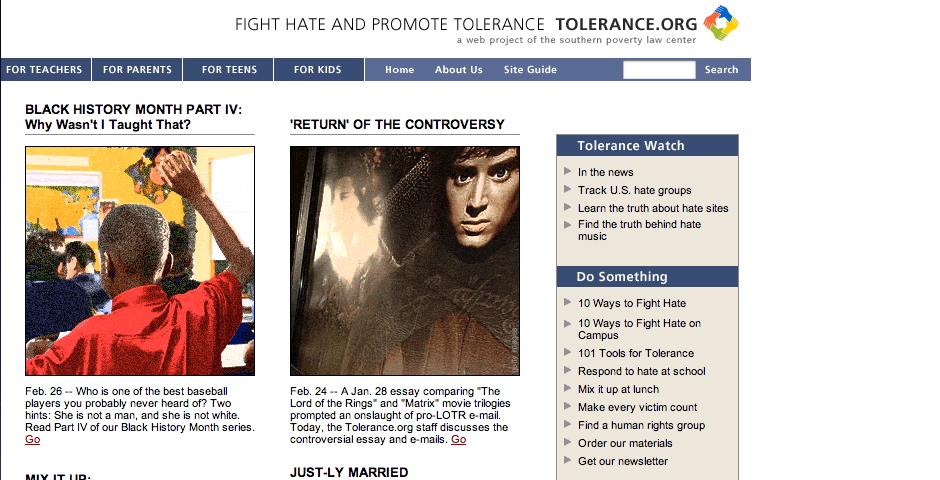Open In the news link

click(x=605, y=172)
